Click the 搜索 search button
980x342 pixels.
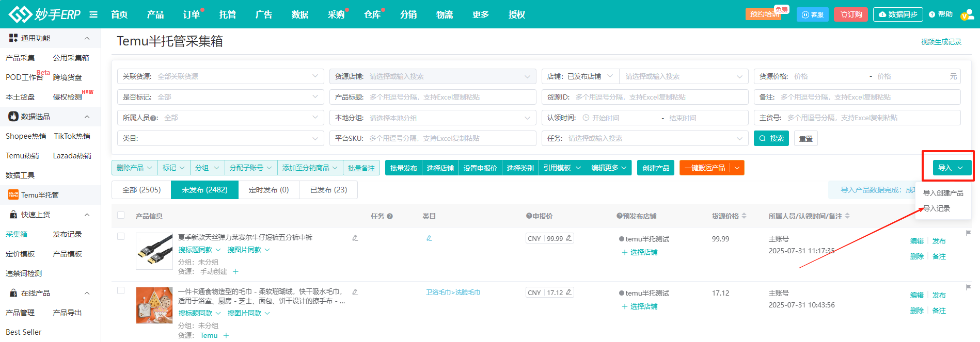[771, 138]
